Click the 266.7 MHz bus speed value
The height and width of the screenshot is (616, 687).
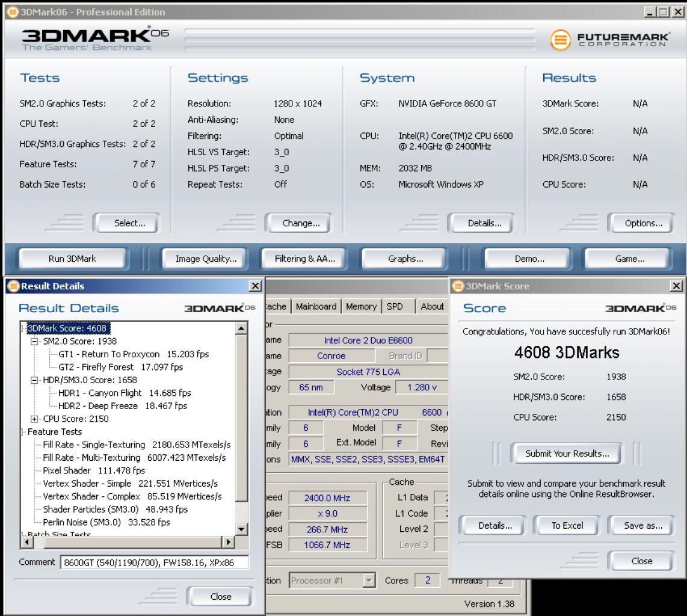327,530
